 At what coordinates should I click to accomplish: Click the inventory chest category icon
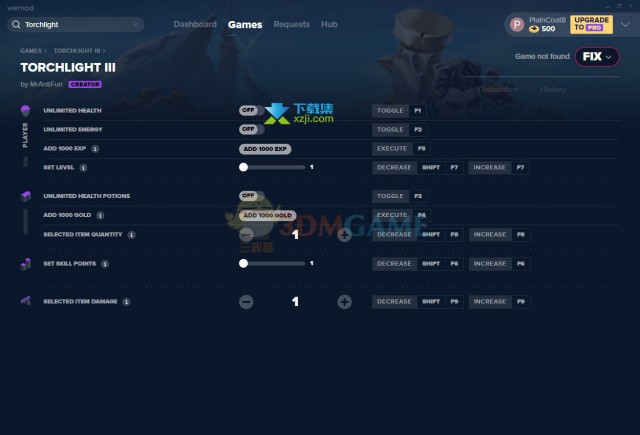[x=26, y=196]
